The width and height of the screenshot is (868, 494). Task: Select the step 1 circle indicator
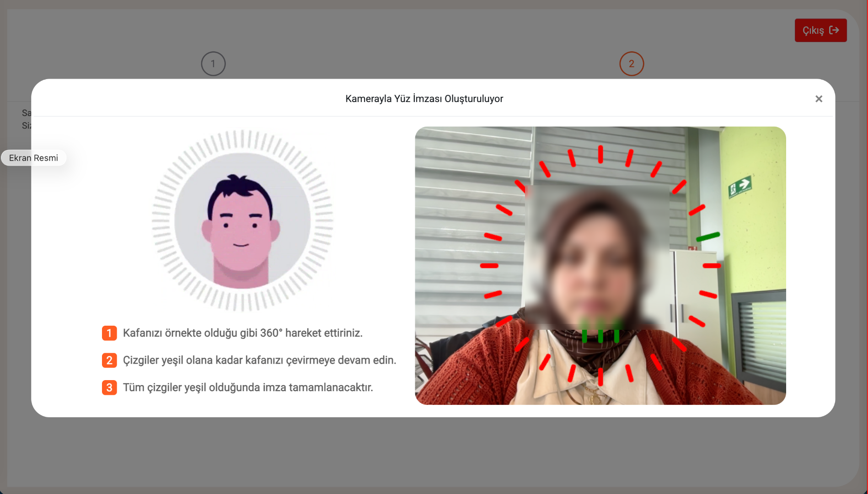point(213,64)
